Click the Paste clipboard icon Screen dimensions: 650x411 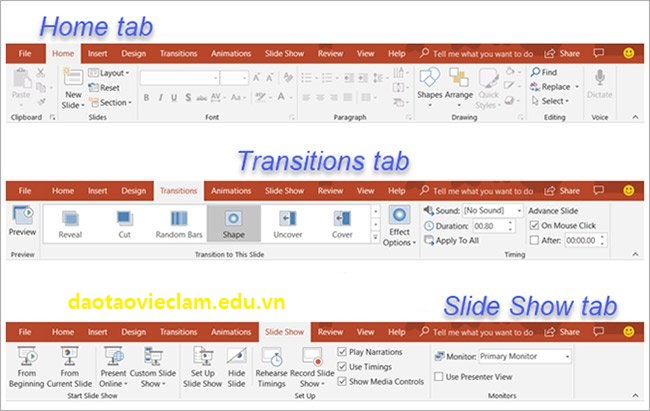[22, 79]
